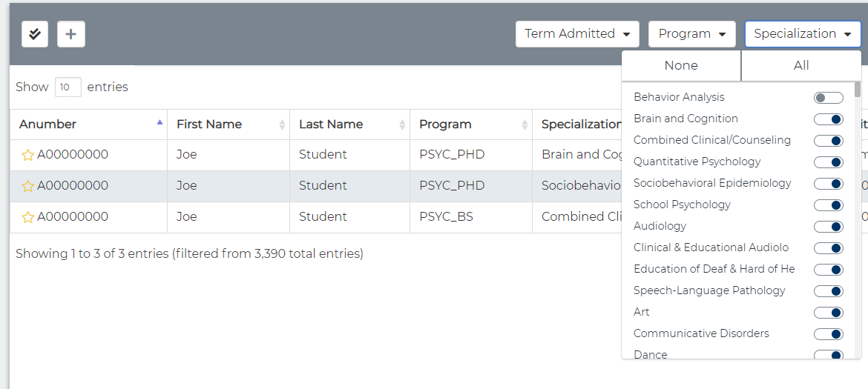
Task: Click the double-checkmark select all icon
Action: (x=35, y=34)
